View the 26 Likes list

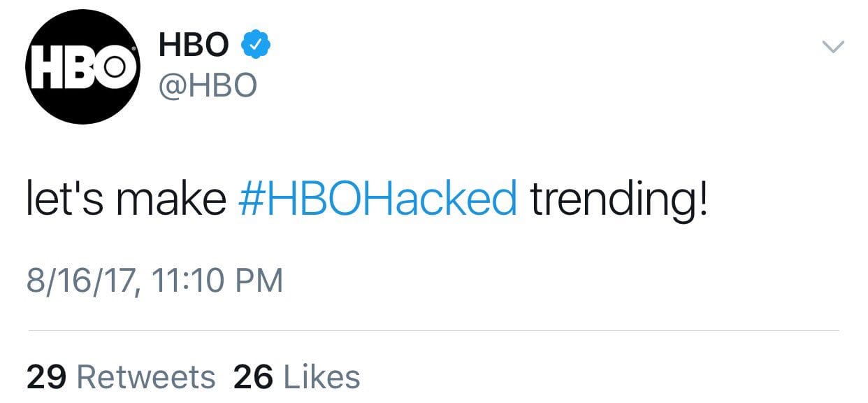pos(297,377)
